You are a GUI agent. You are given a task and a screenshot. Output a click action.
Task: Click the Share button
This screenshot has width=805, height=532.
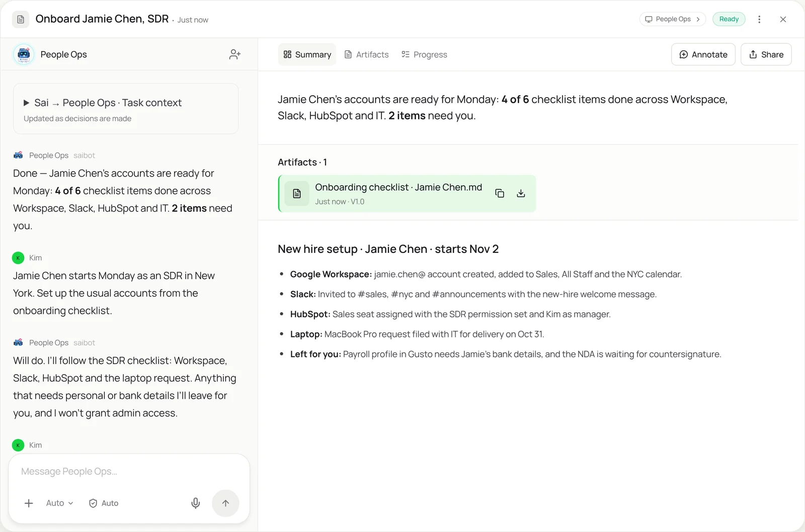click(766, 54)
